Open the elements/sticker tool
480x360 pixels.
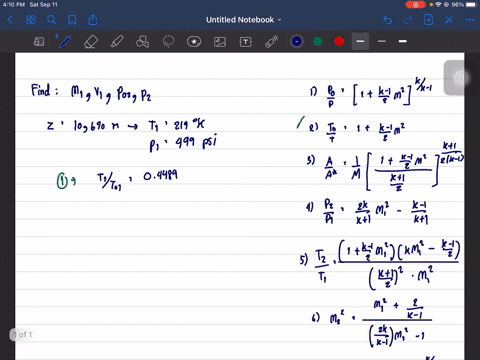click(x=194, y=42)
